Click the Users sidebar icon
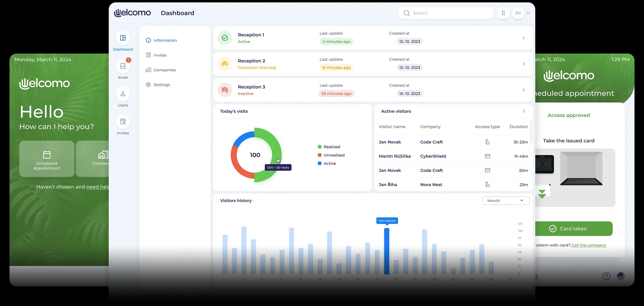Screen dimensions: 644x306 click(x=123, y=94)
